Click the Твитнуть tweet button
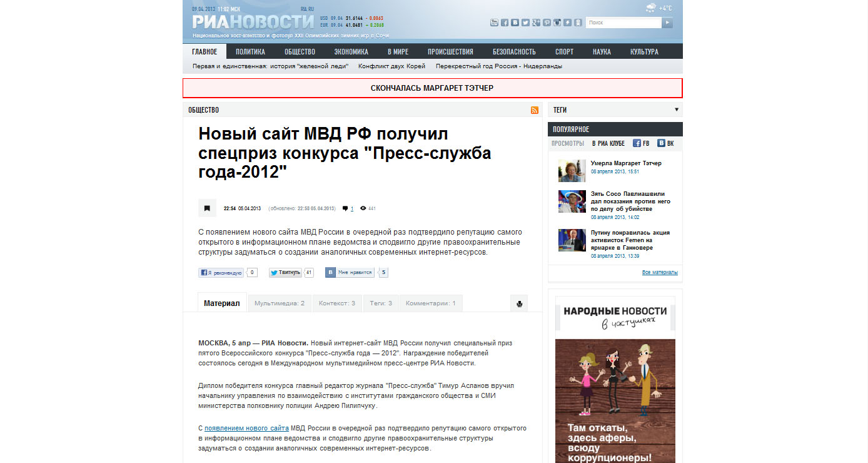 [x=285, y=273]
